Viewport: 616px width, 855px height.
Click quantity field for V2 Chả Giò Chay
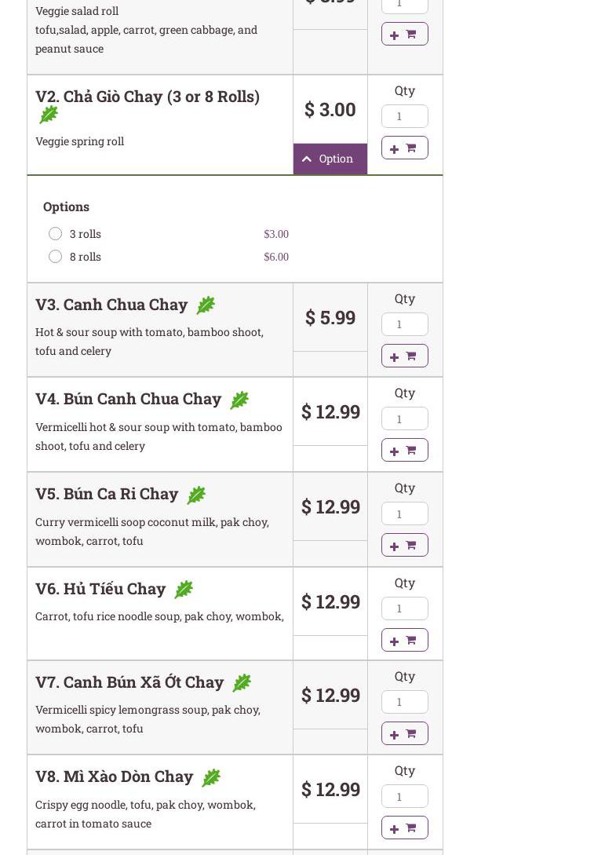pos(404,116)
